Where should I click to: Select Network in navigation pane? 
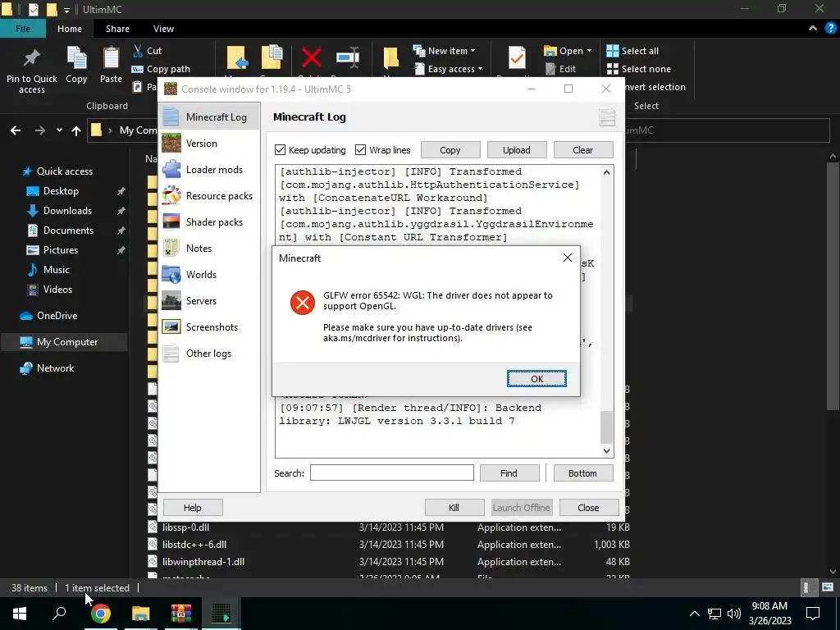click(x=55, y=368)
